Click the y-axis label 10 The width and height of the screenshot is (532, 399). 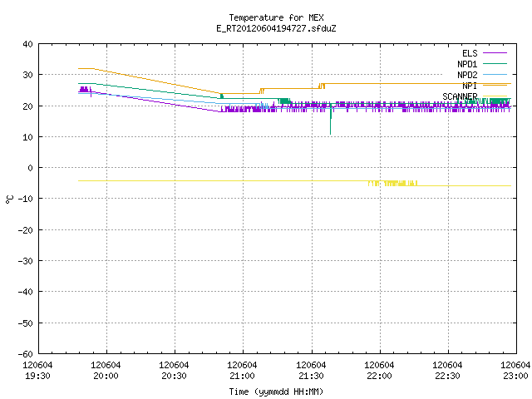tap(27, 137)
